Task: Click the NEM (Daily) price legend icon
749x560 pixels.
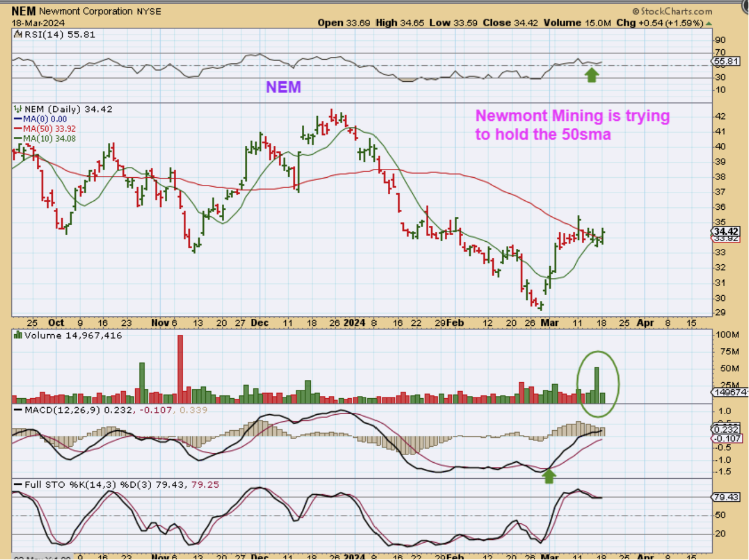Action: (x=17, y=109)
